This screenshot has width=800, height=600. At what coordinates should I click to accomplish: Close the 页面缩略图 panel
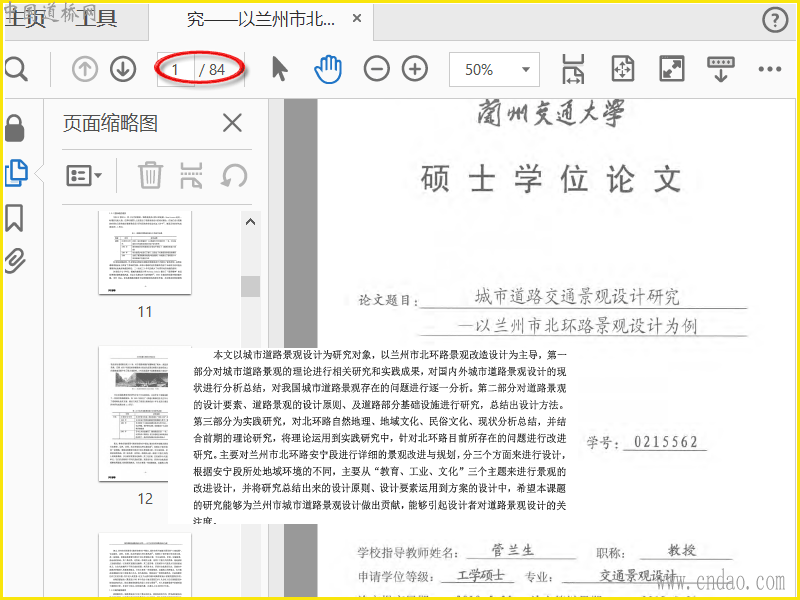[233, 123]
